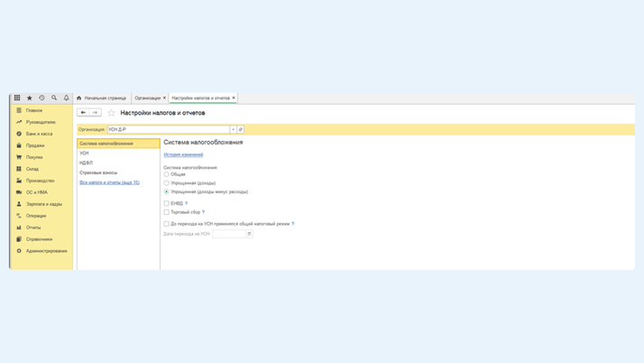Click the Отчеты chart icon
This screenshot has height=363, width=644.
19,228
